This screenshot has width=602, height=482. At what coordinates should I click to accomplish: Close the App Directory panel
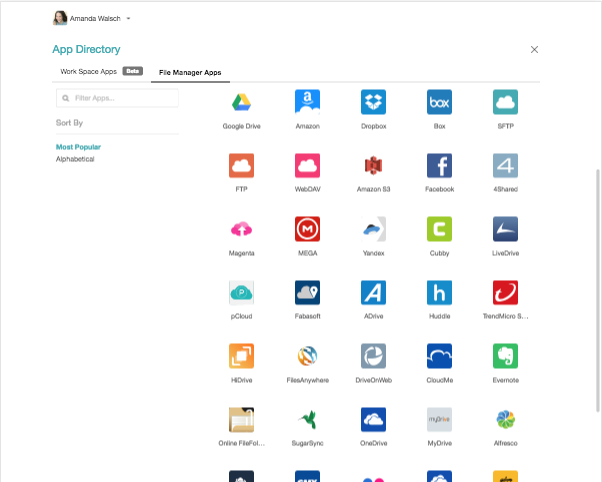[534, 50]
